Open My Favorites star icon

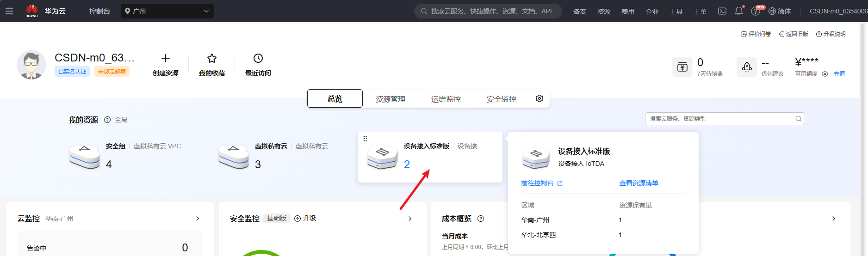coord(212,58)
